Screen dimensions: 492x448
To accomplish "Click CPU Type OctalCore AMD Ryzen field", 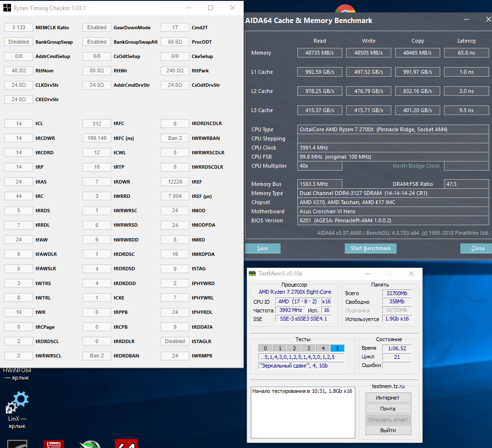I will pos(393,129).
